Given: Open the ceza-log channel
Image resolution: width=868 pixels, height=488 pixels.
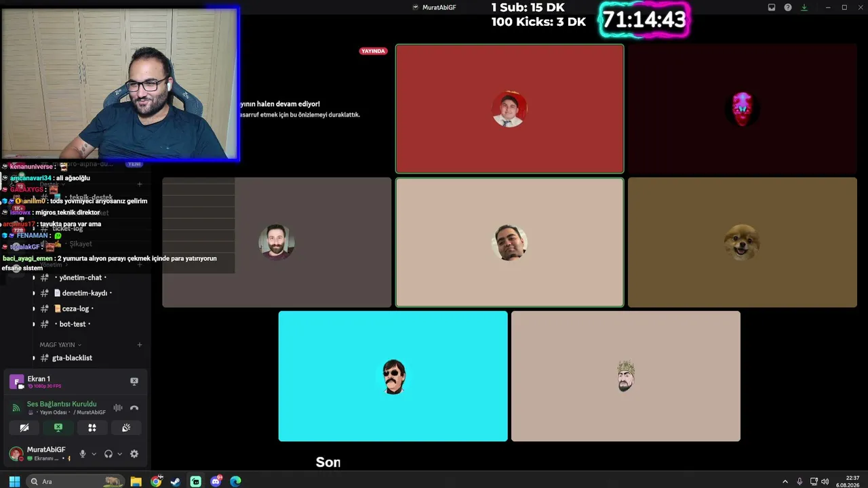Looking at the screenshot, I should coord(77,309).
